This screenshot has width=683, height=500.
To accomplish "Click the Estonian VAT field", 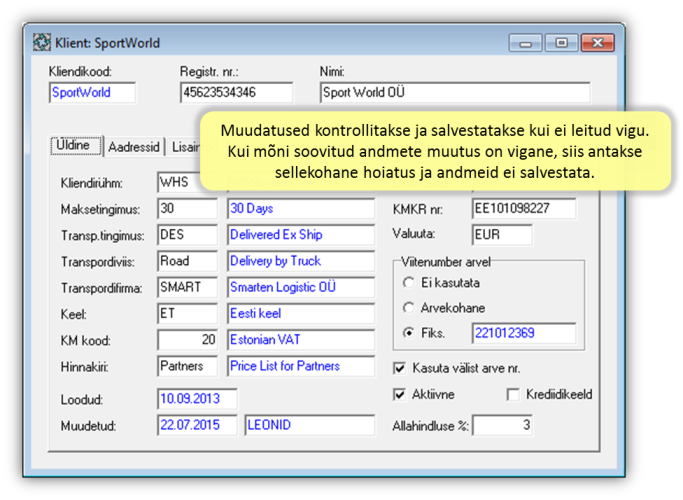I will point(301,340).
